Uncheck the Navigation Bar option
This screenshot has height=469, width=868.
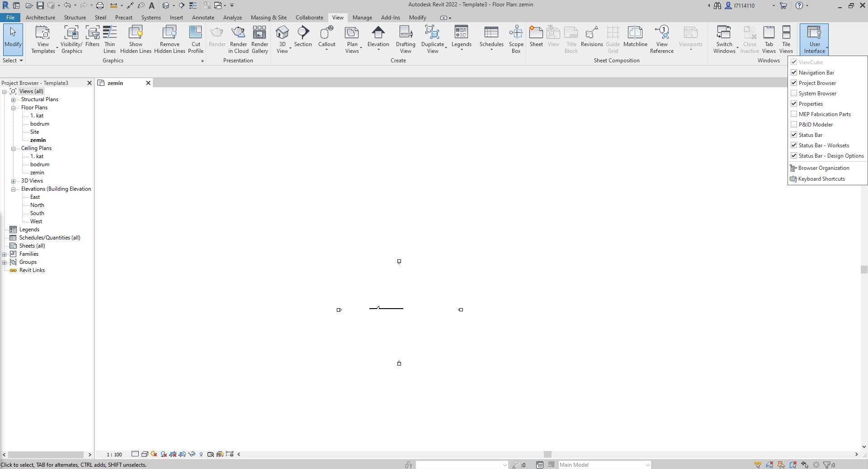[x=794, y=72]
